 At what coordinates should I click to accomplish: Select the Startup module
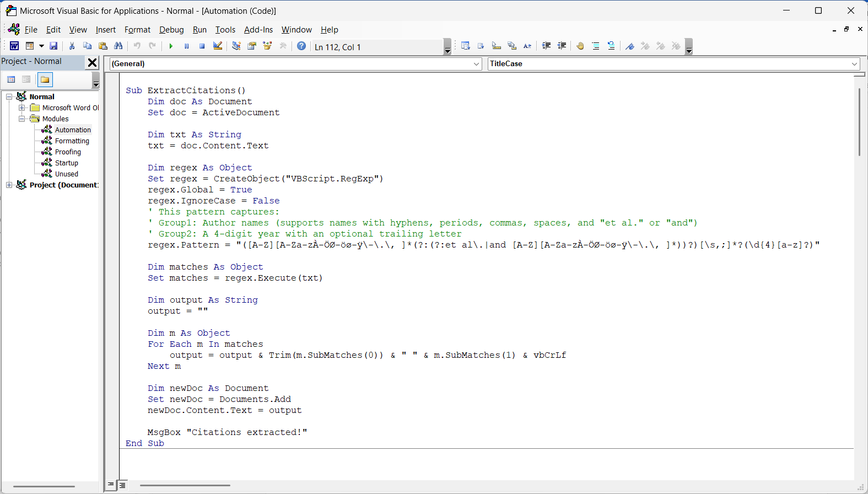point(67,163)
